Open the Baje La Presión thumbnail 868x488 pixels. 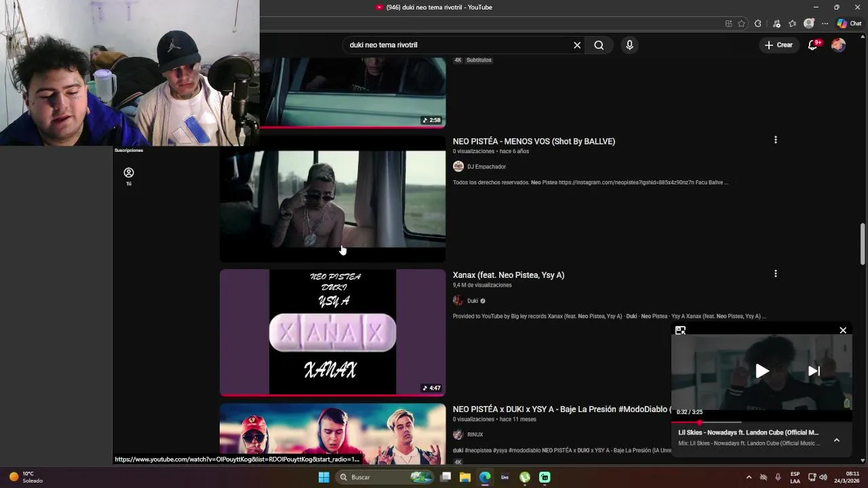332,434
